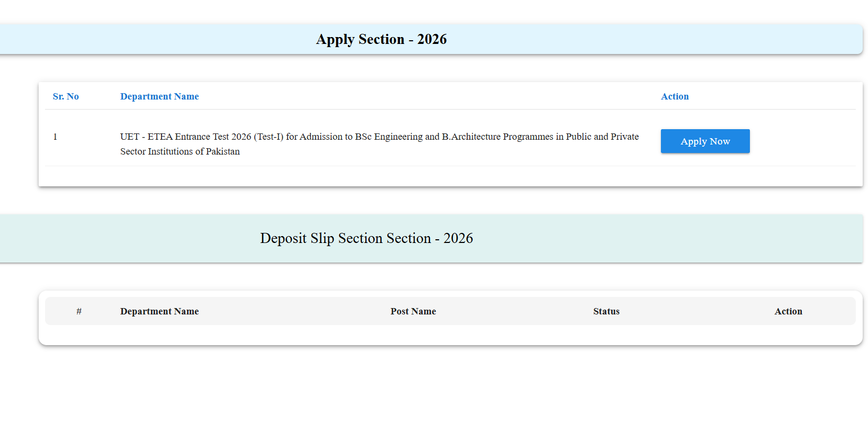Click black 'Action' header in deposit table
The height and width of the screenshot is (424, 868).
pos(788,311)
